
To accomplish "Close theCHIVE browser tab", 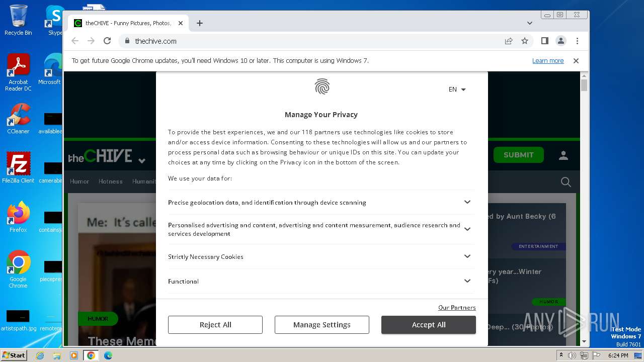I will [x=181, y=23].
